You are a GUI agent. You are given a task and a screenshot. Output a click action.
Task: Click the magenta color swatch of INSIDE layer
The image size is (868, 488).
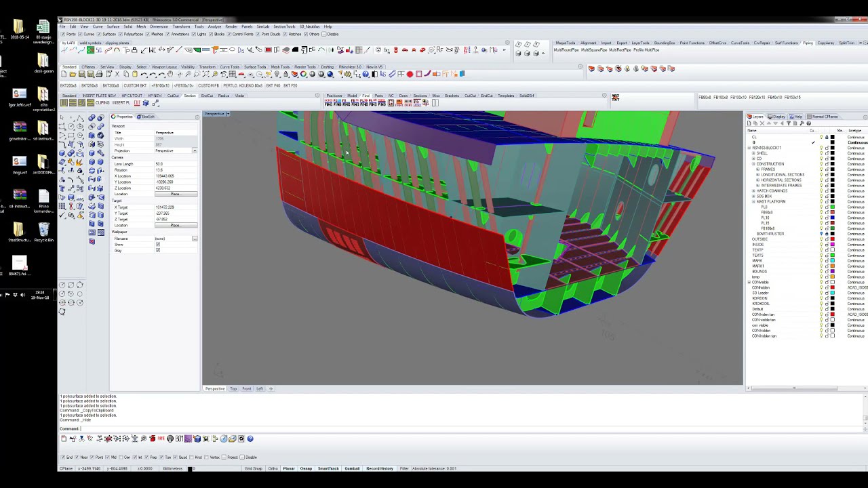[833, 245]
